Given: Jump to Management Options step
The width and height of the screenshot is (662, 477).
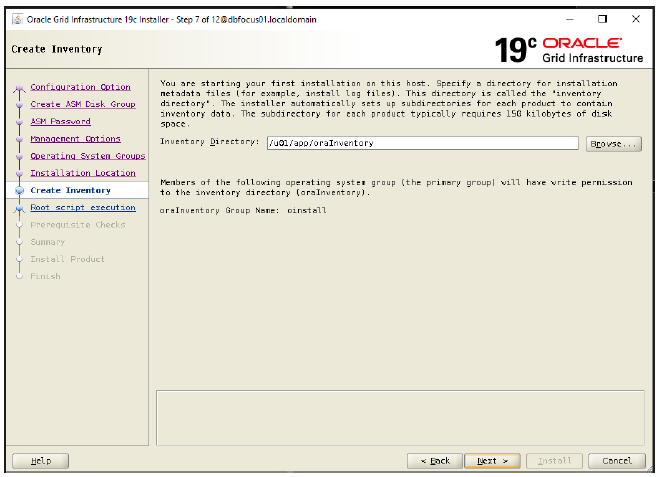Looking at the screenshot, I should coord(76,139).
